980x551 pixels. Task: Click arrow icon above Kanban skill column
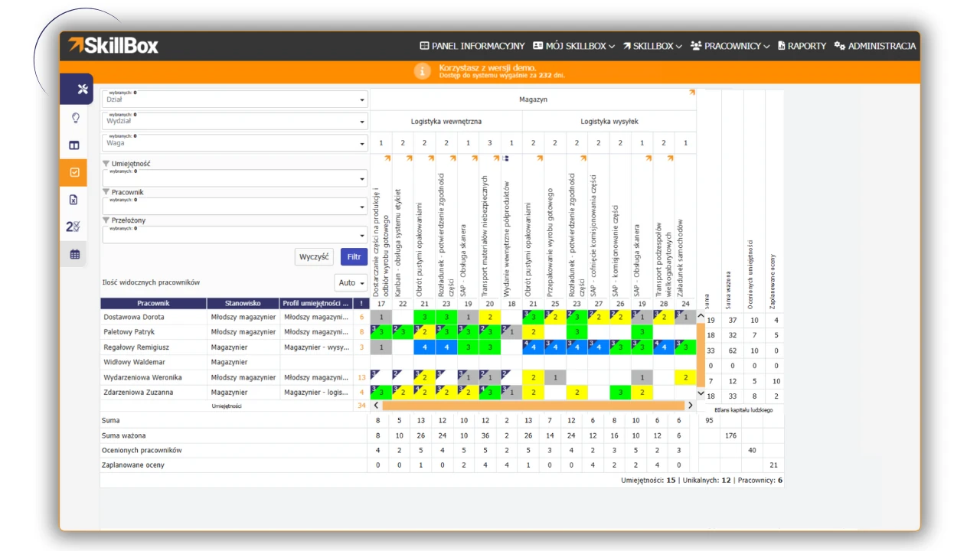pyautogui.click(x=409, y=158)
